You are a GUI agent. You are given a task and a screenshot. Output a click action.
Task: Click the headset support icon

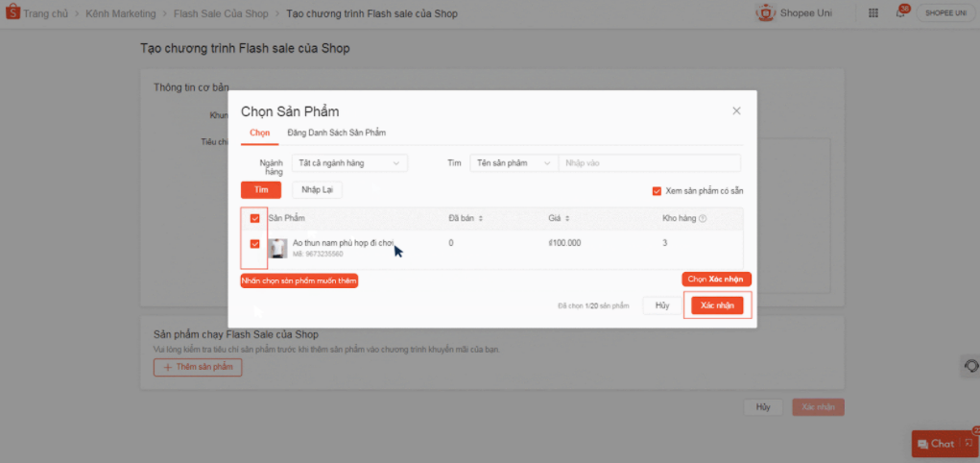pyautogui.click(x=970, y=366)
